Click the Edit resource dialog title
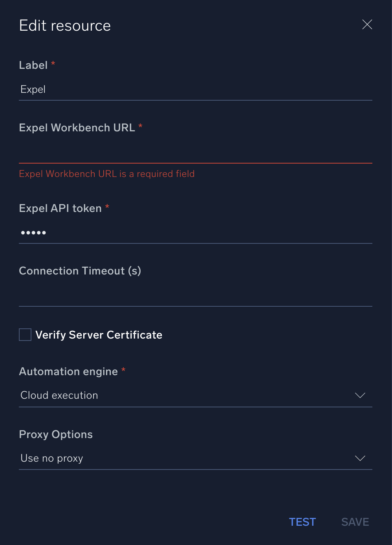Screen dimensions: 392x545 [65, 26]
